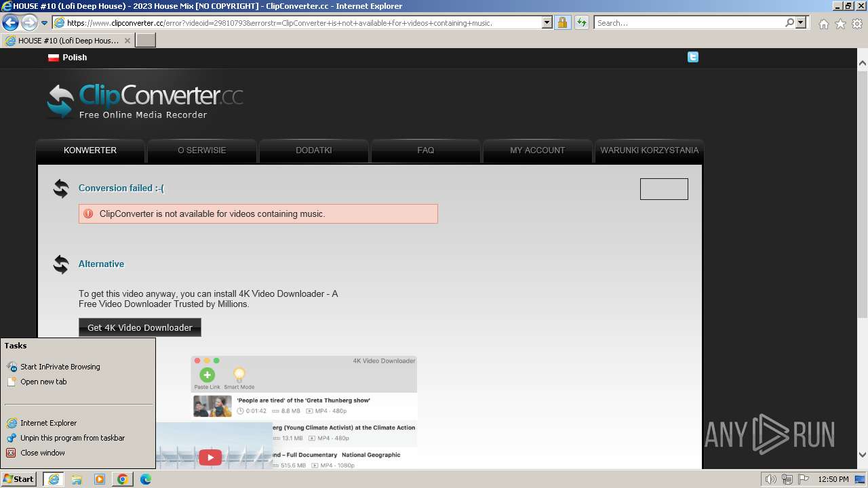Screen dimensions: 868x488
Task: Click the Polish flag icon
Action: tap(54, 58)
